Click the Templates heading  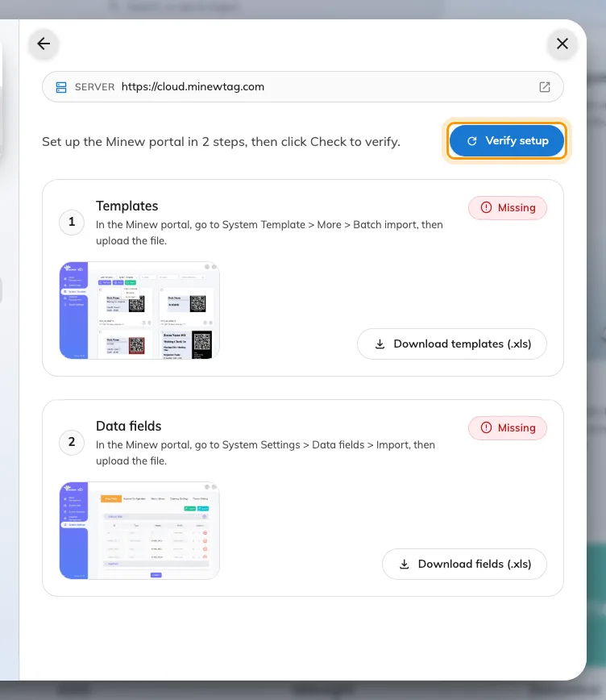coord(127,206)
